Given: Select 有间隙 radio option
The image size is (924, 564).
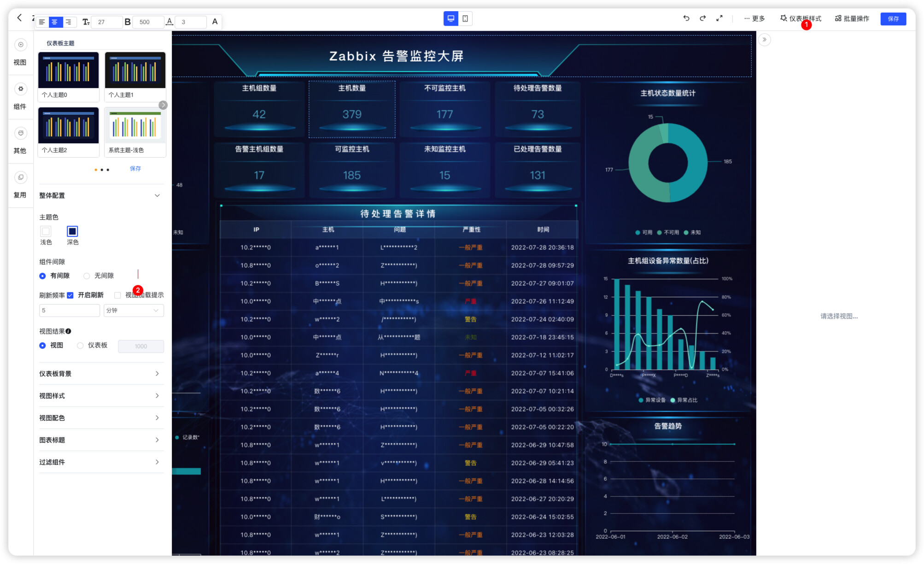Looking at the screenshot, I should coord(42,276).
